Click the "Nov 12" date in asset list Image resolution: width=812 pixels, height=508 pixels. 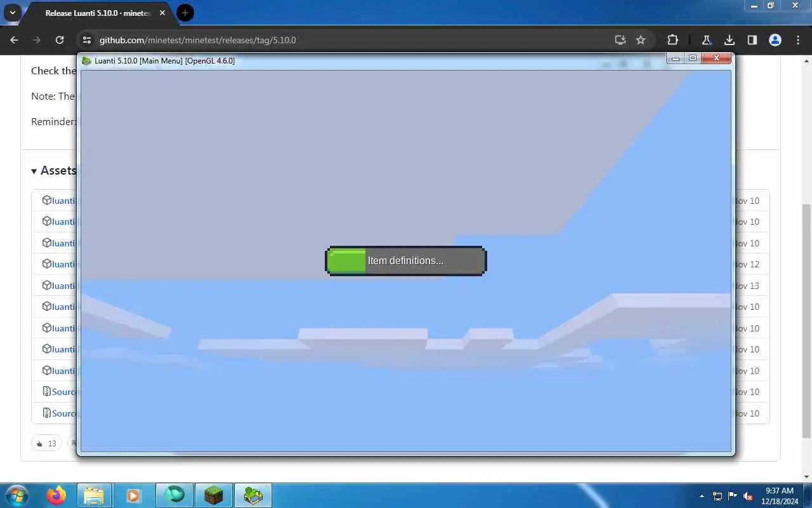coord(747,264)
